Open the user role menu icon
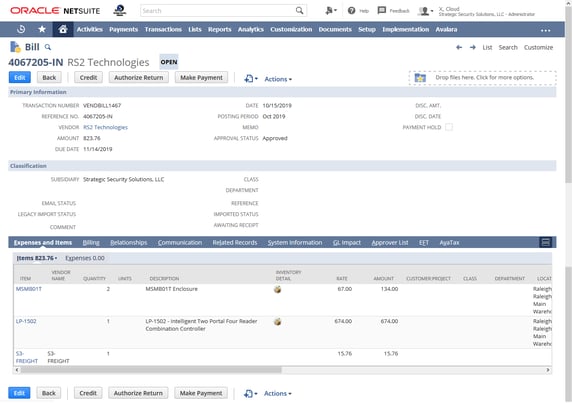Viewport: 572px width, 415px height. coord(425,11)
